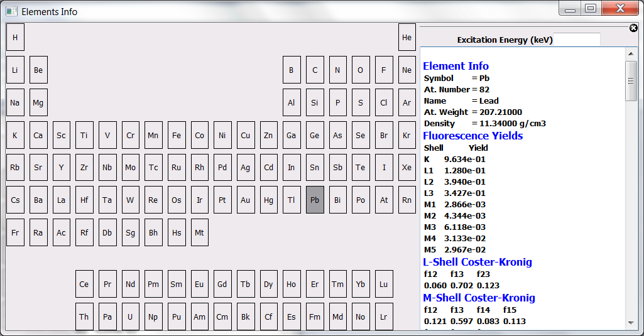Choose the Lawrencium (Lr) element
This screenshot has height=336, width=644.
pyautogui.click(x=383, y=317)
